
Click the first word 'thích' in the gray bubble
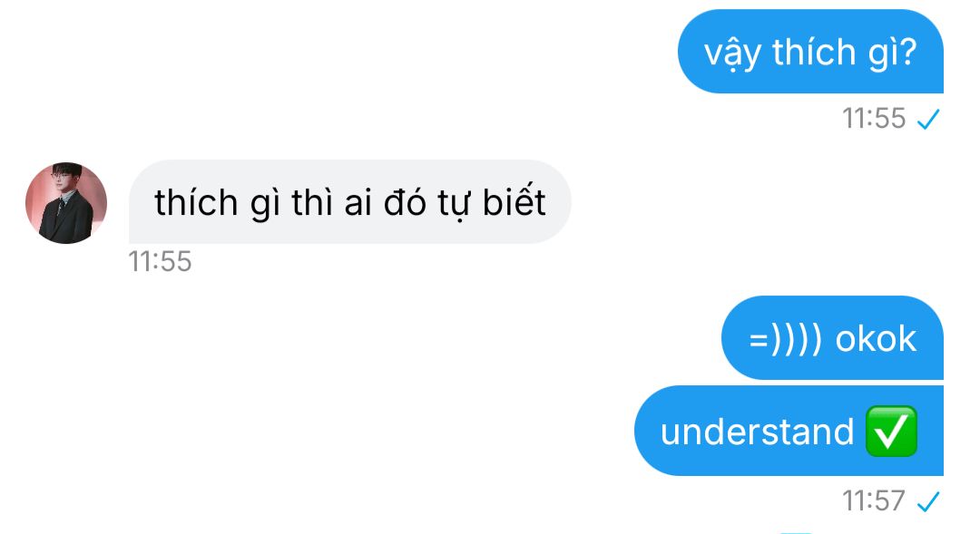pyautogui.click(x=196, y=202)
